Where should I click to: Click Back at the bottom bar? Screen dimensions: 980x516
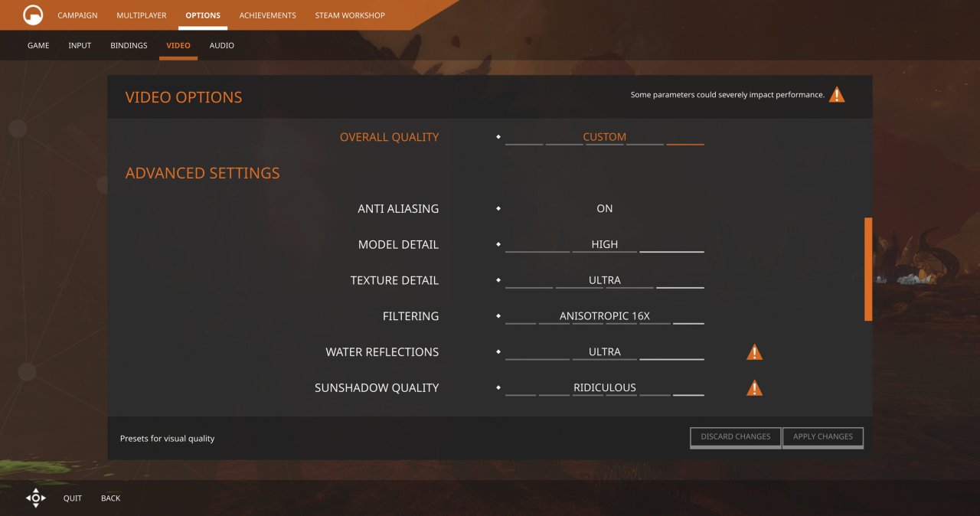pos(111,498)
